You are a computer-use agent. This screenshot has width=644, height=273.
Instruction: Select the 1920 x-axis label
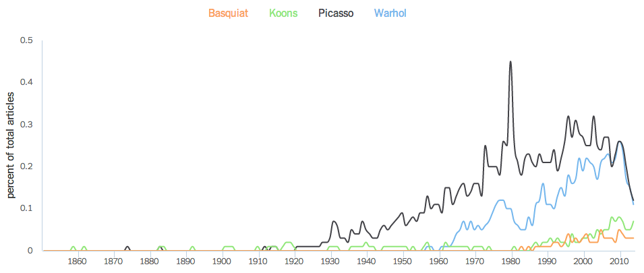[295, 262]
